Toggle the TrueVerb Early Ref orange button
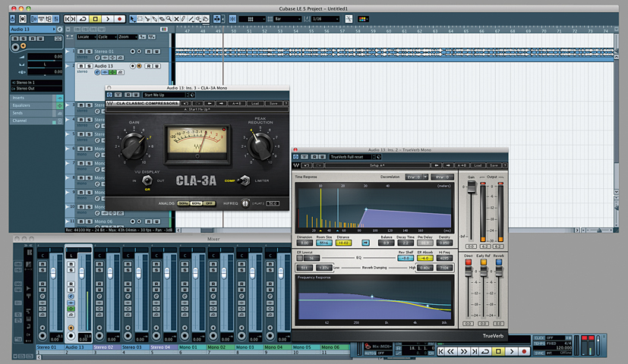Viewport: 628px width, 364px height. pyautogui.click(x=484, y=262)
